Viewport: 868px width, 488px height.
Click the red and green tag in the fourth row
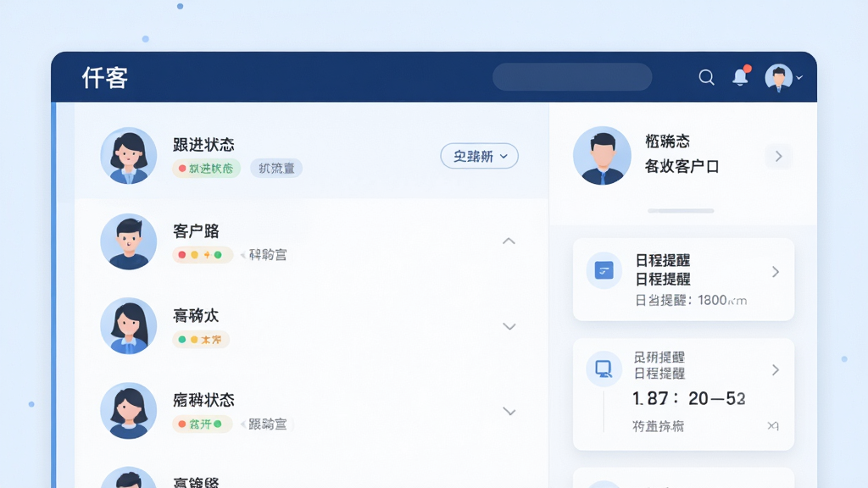[x=202, y=424]
